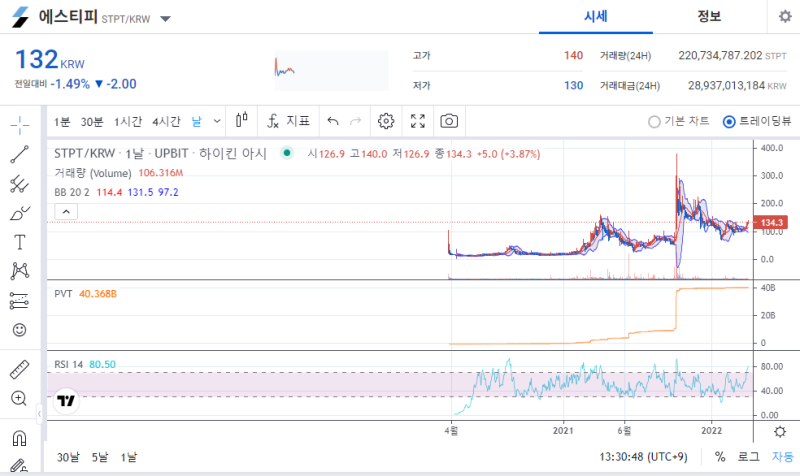Click the BB 20 2 indicator legend

(72, 192)
